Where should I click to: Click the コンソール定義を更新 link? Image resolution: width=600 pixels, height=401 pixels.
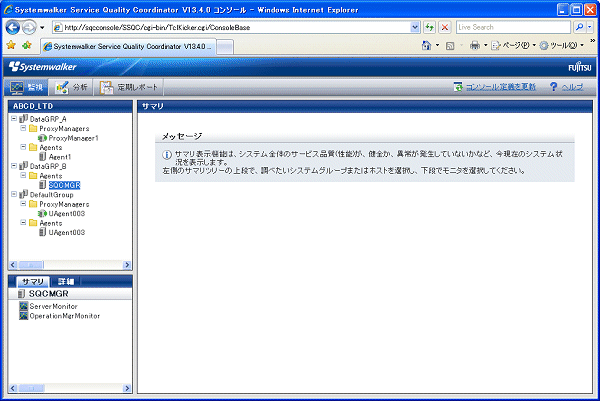[501, 87]
